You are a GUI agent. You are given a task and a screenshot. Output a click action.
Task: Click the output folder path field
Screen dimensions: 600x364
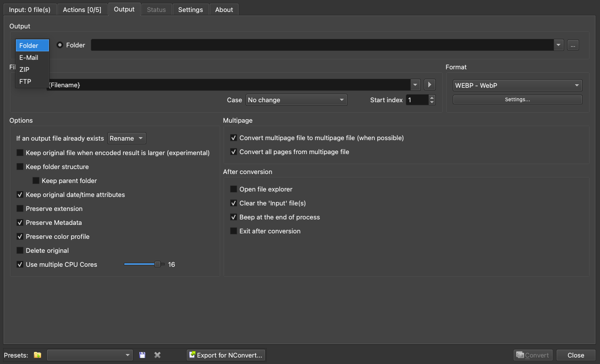pyautogui.click(x=322, y=45)
